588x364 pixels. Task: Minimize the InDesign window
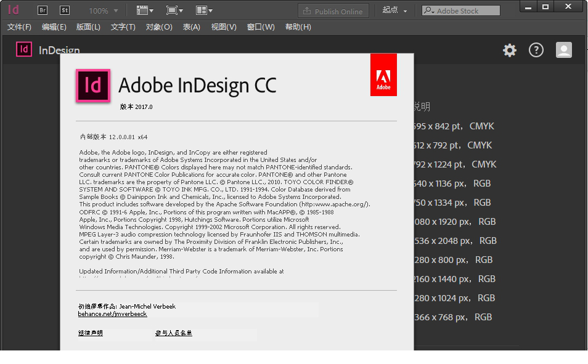click(528, 7)
